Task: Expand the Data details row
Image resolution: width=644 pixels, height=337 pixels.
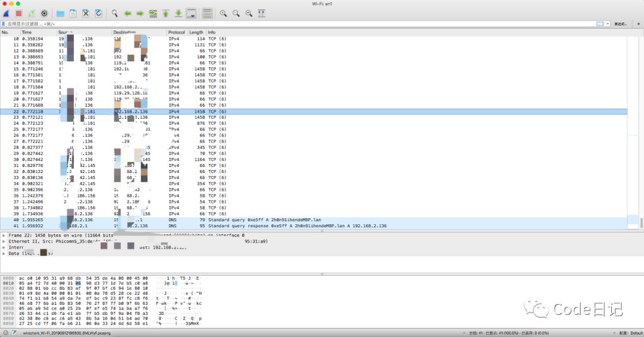Action: pos(4,253)
